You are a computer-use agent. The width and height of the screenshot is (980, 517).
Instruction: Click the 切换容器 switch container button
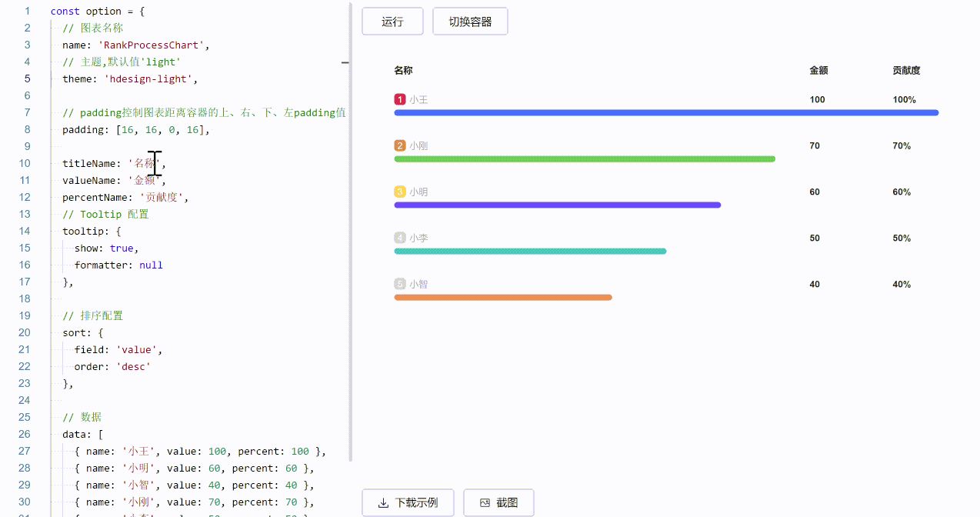click(470, 22)
